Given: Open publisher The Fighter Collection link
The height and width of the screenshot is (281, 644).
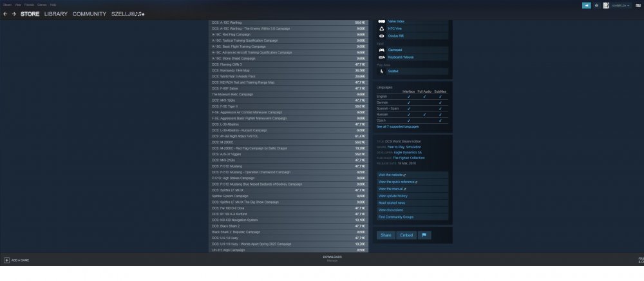Looking at the screenshot, I should (x=409, y=158).
